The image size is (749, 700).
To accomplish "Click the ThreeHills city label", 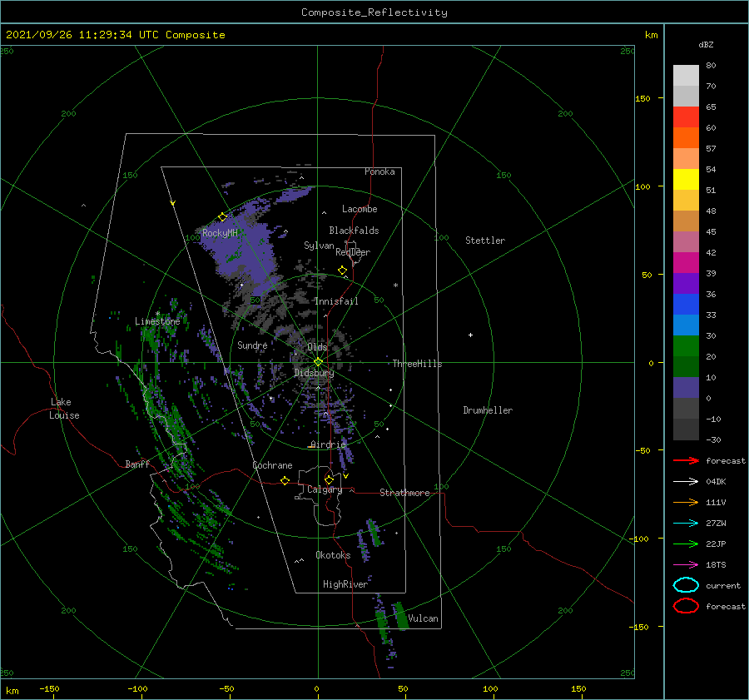I will 417,364.
